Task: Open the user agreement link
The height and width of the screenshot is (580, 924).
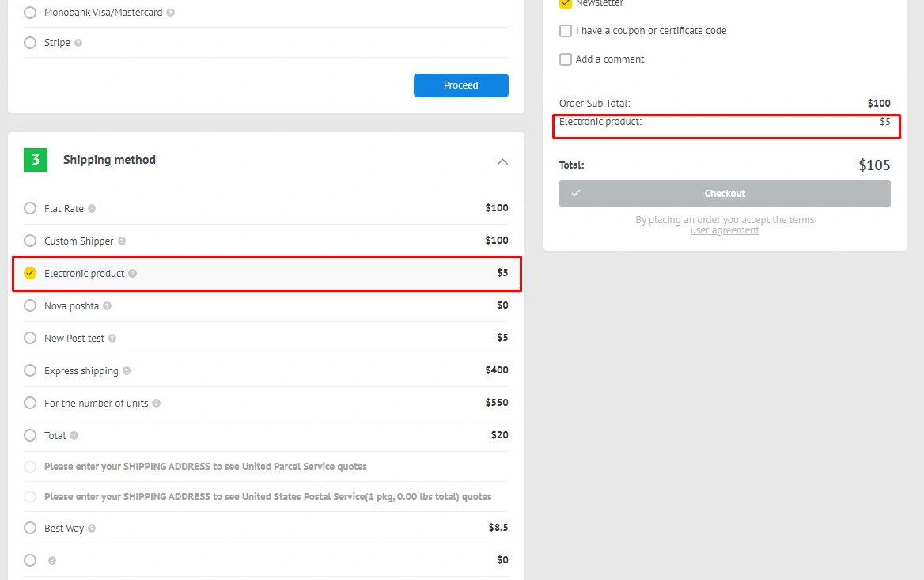Action: pyautogui.click(x=725, y=230)
